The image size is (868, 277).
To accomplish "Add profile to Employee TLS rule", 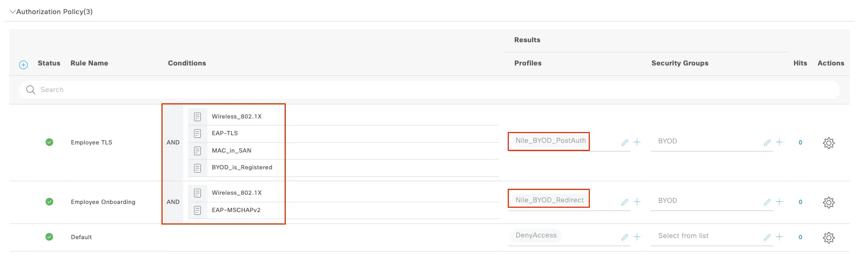I will click(637, 142).
